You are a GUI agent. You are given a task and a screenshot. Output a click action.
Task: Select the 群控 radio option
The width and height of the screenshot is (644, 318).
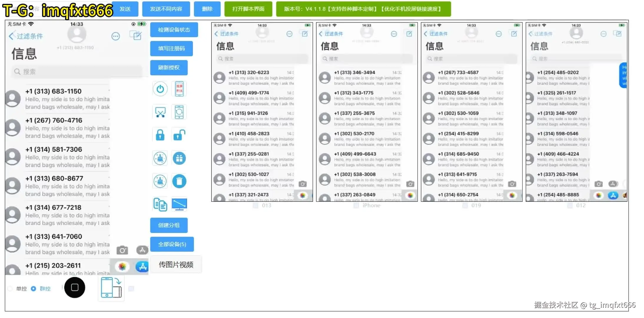[34, 289]
